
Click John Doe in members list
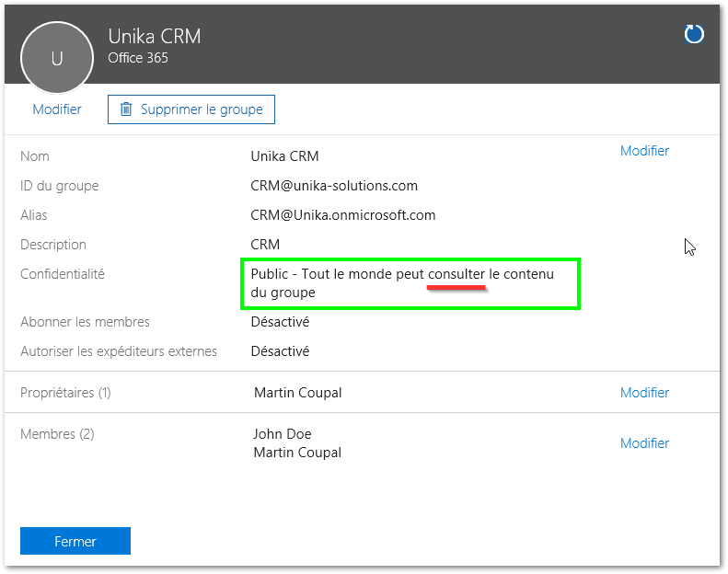pyautogui.click(x=283, y=434)
